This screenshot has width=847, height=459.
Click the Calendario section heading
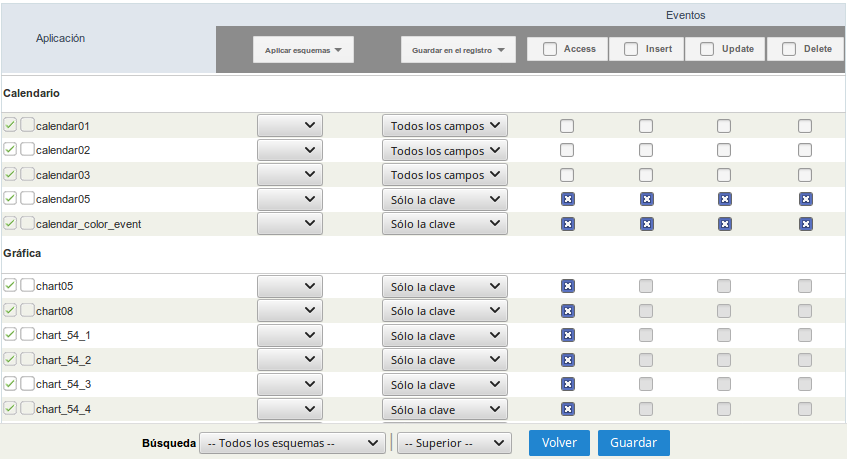click(31, 93)
